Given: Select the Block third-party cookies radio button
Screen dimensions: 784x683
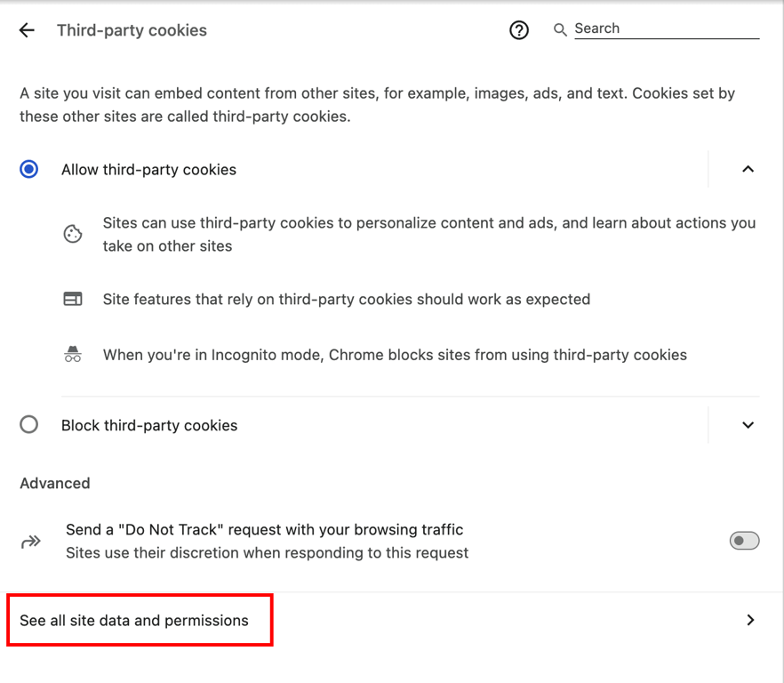Looking at the screenshot, I should (28, 425).
